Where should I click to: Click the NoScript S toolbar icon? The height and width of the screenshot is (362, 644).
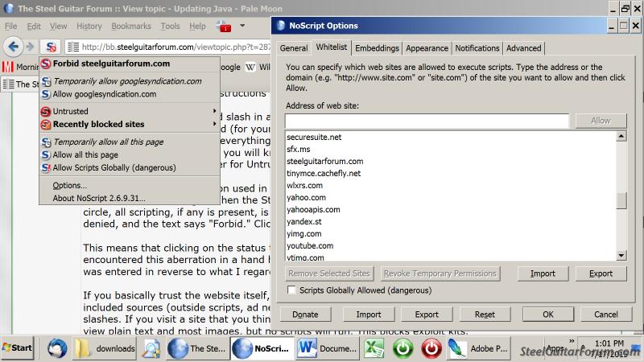click(x=51, y=47)
